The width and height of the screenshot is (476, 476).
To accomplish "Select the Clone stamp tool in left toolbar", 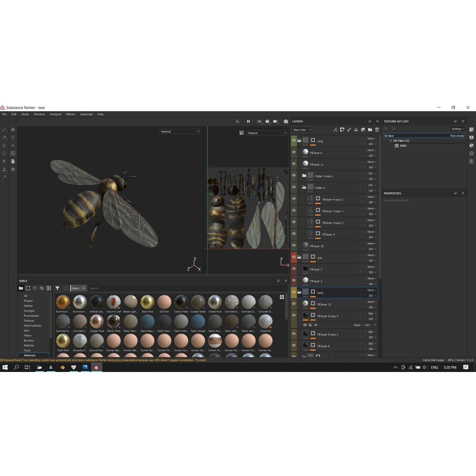I will point(4,169).
